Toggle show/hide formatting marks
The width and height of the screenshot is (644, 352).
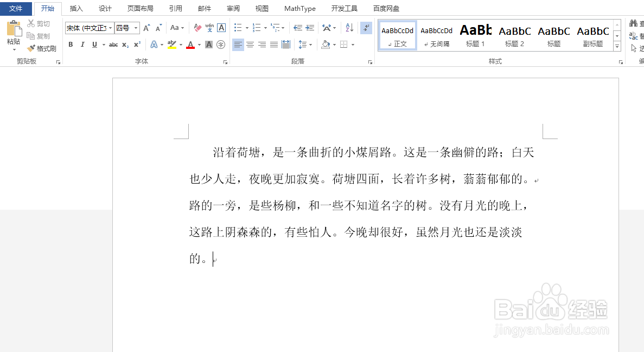coord(366,28)
